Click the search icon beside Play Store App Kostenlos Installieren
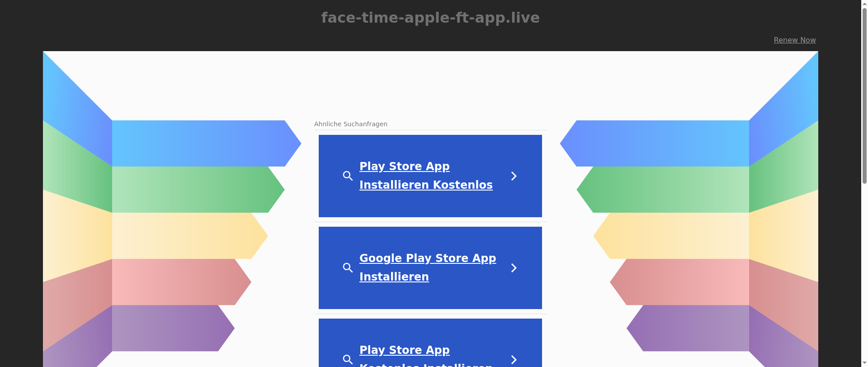The height and width of the screenshot is (367, 868). [348, 359]
